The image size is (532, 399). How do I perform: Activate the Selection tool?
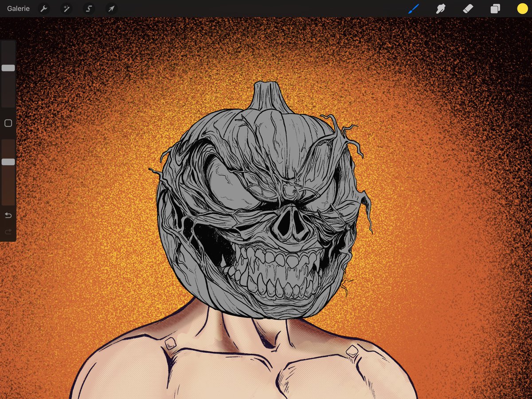coord(89,8)
